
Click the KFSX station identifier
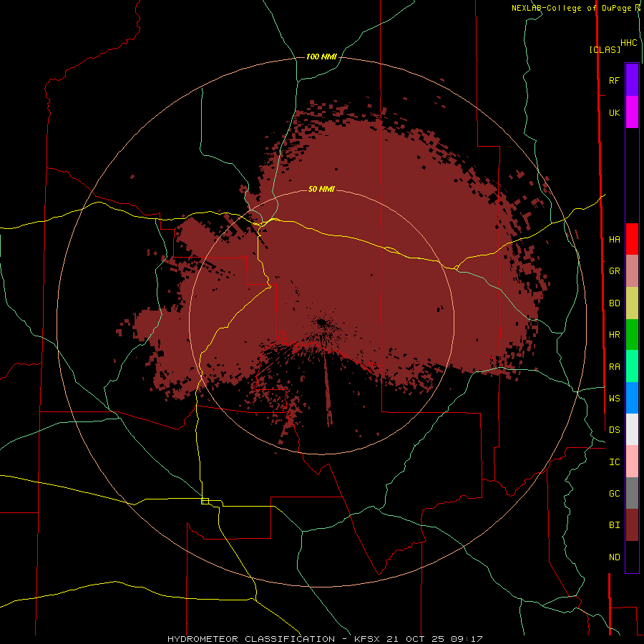(367, 639)
